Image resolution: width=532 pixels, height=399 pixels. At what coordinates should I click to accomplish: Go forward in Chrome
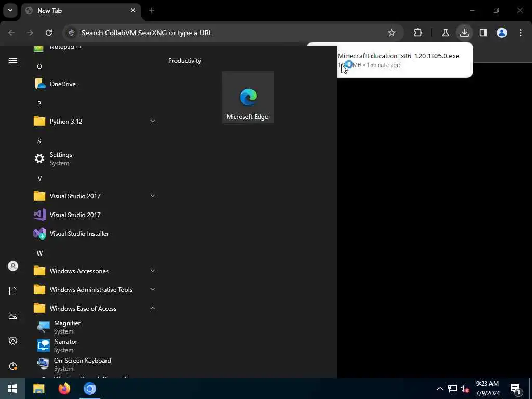[x=30, y=33]
